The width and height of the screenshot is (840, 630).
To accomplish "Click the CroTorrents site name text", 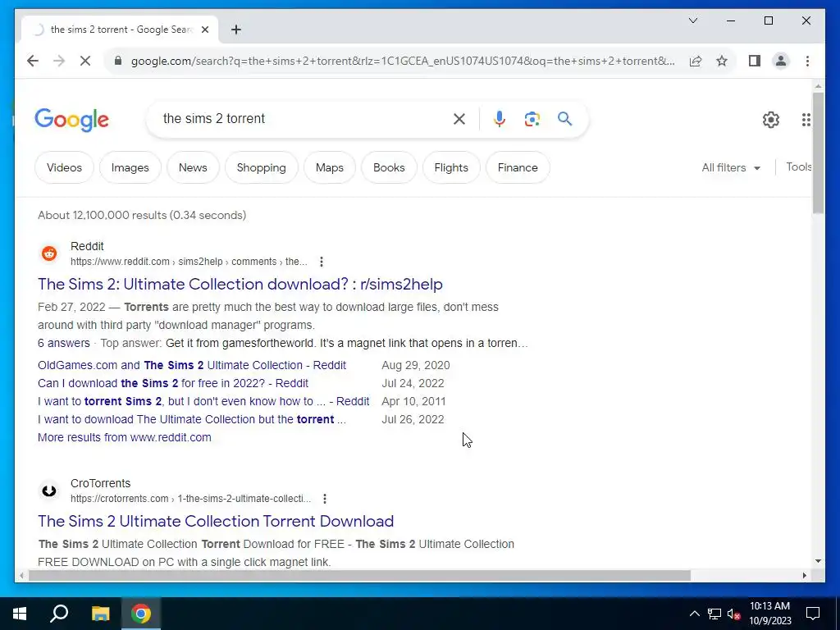I will pos(100,483).
